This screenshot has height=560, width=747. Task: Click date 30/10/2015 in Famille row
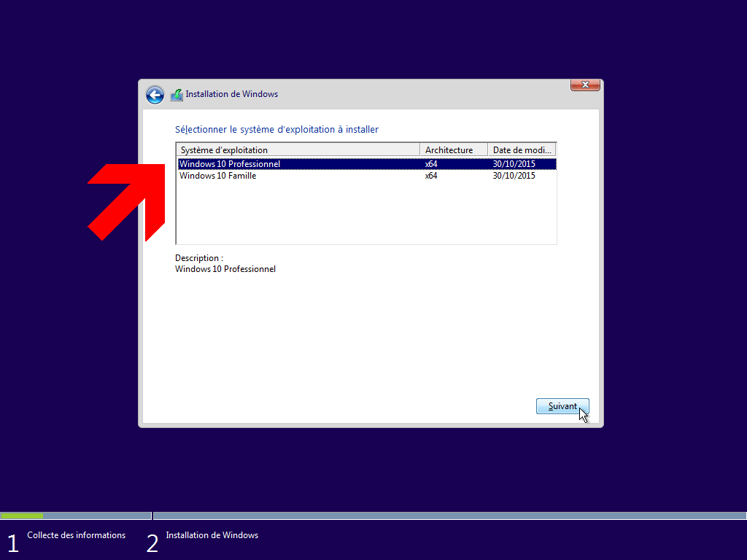[514, 176]
